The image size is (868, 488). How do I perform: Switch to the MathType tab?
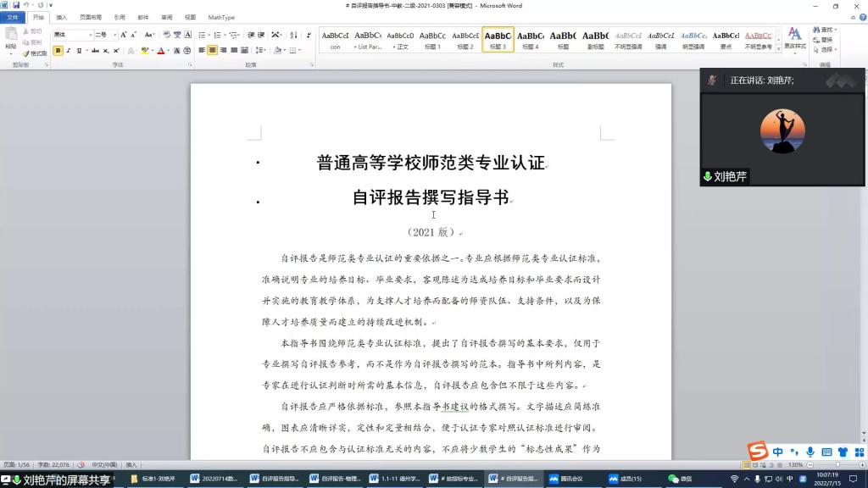221,17
